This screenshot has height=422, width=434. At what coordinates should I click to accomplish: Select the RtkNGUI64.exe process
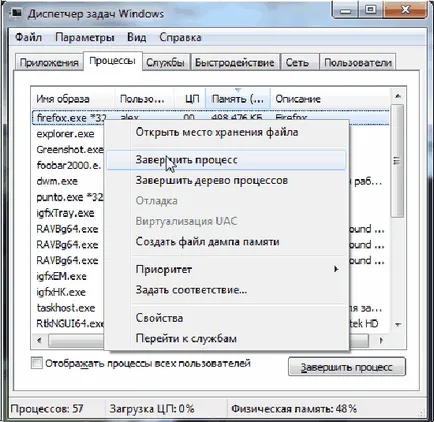(70, 324)
